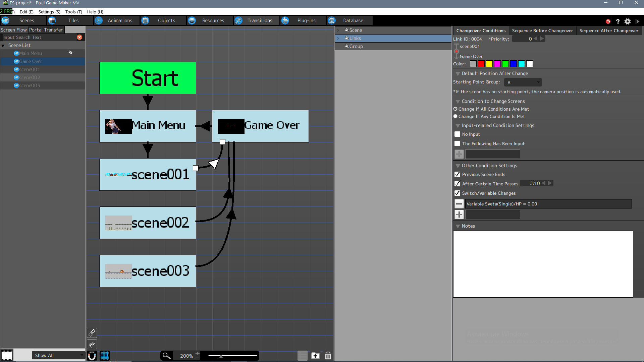Uncheck Previous Scene Ends

click(457, 174)
